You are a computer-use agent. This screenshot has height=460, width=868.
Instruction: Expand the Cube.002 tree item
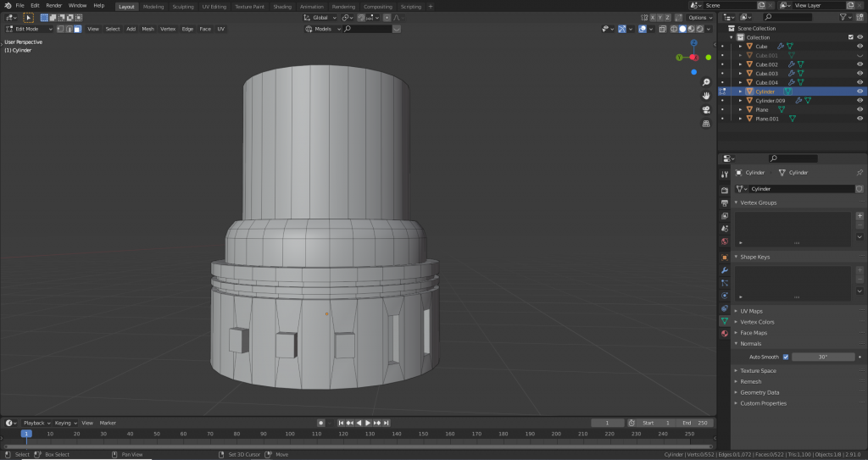[x=740, y=64]
